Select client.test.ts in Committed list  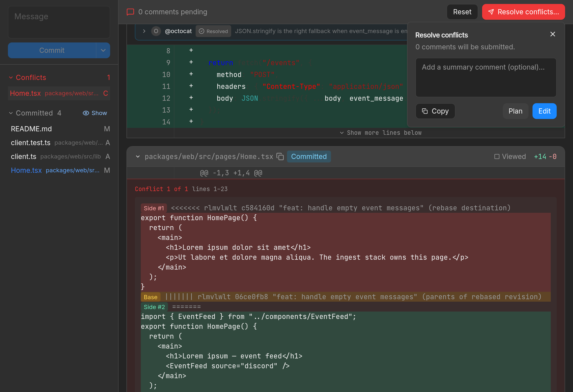(59, 143)
